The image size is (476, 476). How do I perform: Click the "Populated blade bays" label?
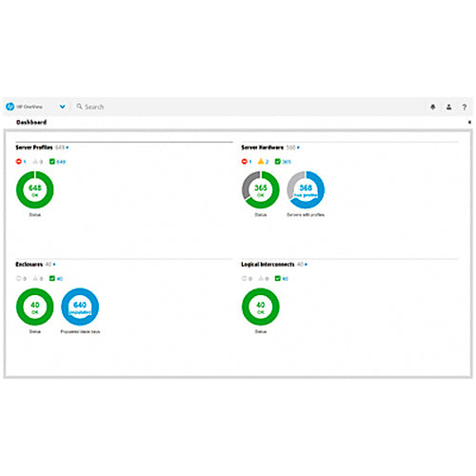tap(80, 331)
